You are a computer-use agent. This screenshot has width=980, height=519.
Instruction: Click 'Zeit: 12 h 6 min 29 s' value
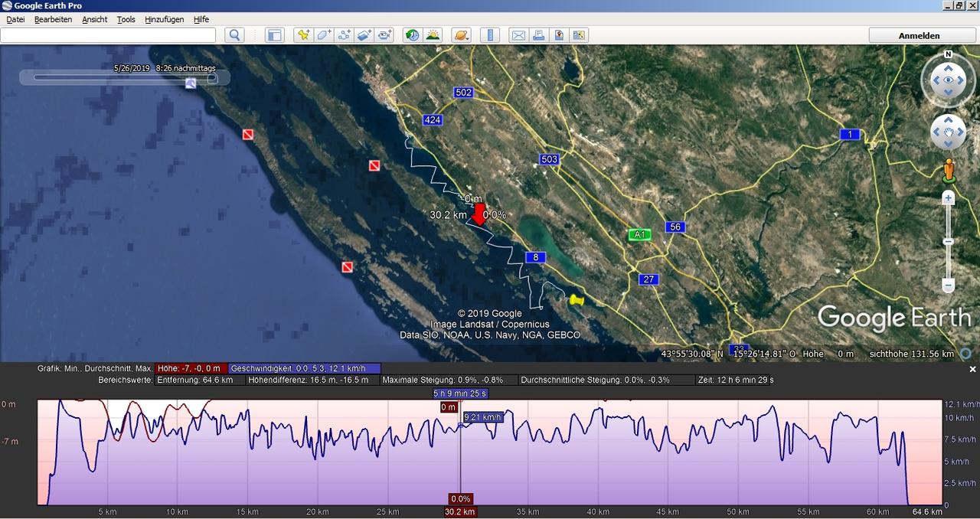[736, 380]
